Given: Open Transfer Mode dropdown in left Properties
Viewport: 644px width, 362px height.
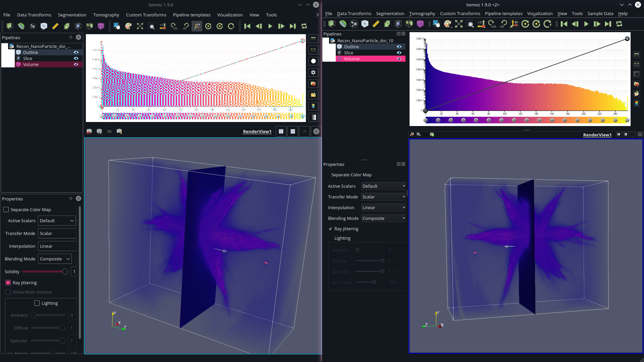Looking at the screenshot, I should pos(57,233).
